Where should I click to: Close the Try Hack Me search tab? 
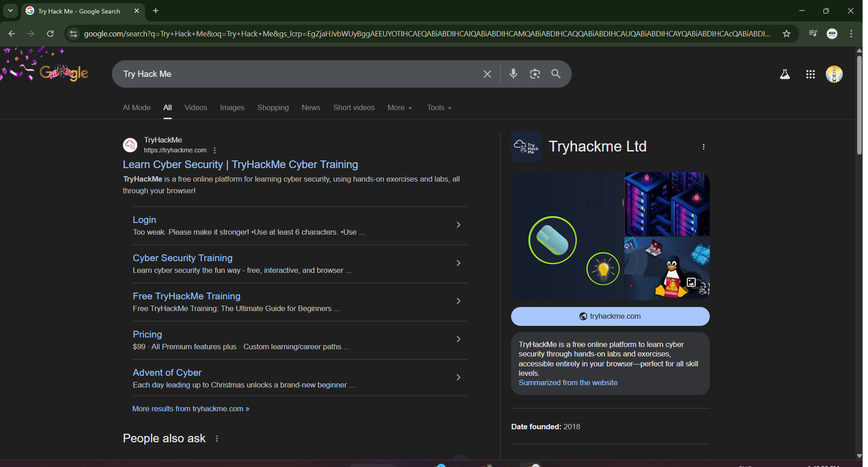137,11
